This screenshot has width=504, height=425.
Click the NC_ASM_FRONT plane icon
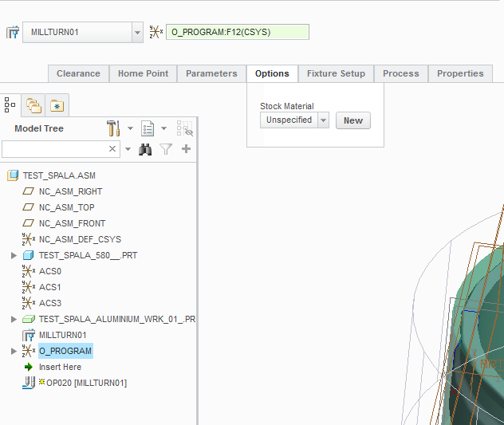pos(28,223)
